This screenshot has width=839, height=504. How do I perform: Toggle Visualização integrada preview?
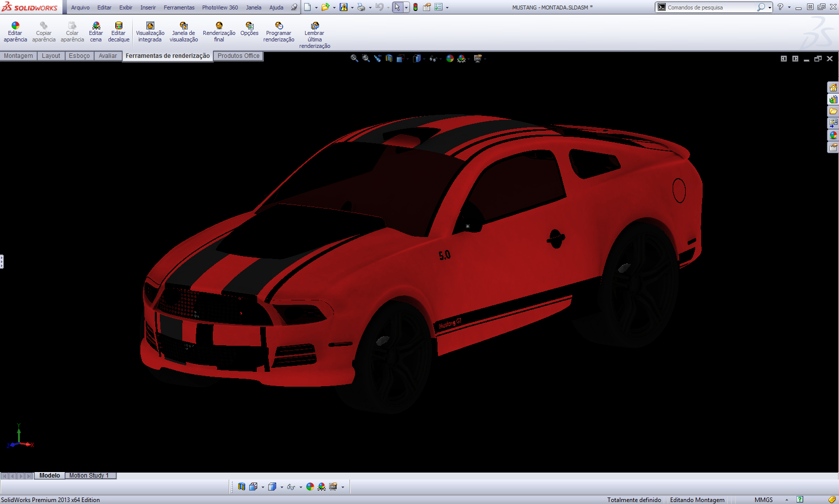pyautogui.click(x=150, y=32)
